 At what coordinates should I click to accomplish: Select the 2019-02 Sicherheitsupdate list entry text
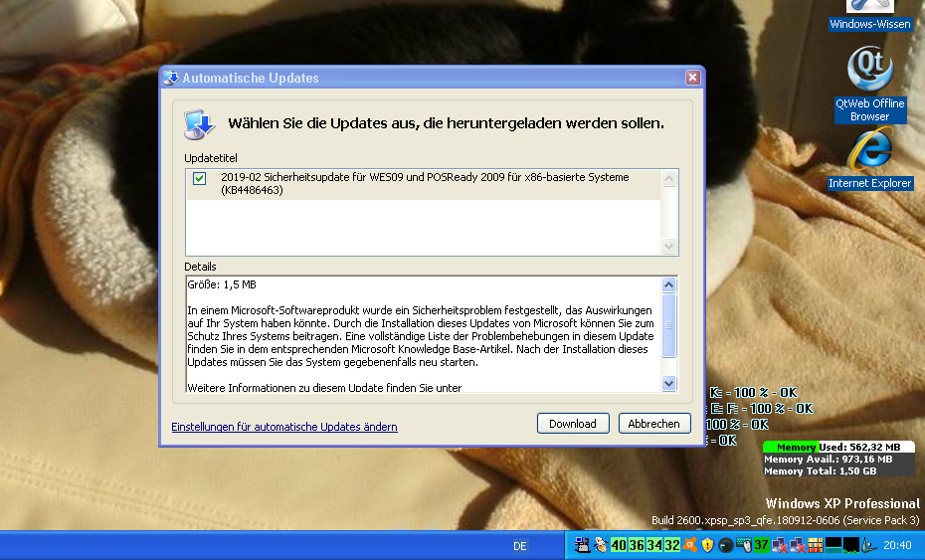(x=425, y=184)
